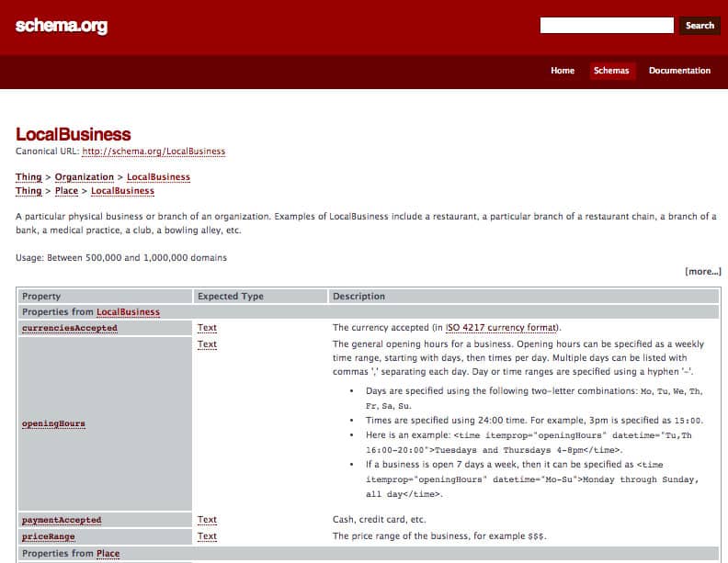
Task: Click LocalBusiness in Properties from header
Action: (128, 311)
